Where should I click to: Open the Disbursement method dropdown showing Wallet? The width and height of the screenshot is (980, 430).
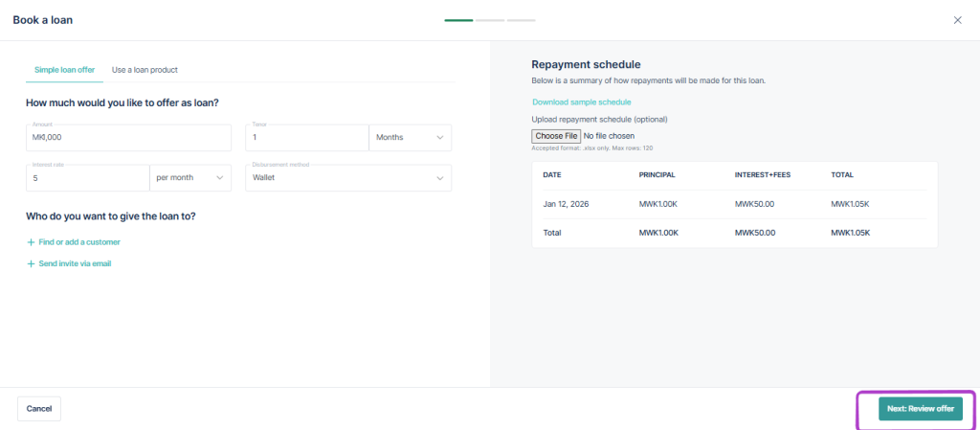pyautogui.click(x=347, y=178)
